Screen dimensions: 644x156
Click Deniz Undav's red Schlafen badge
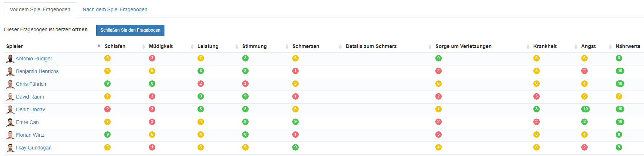tap(107, 109)
